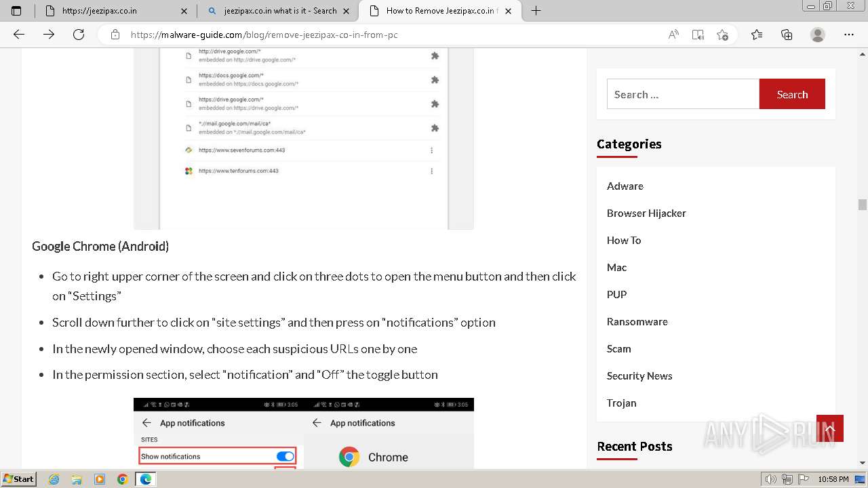
Task: Open the PUP category
Action: click(x=617, y=294)
